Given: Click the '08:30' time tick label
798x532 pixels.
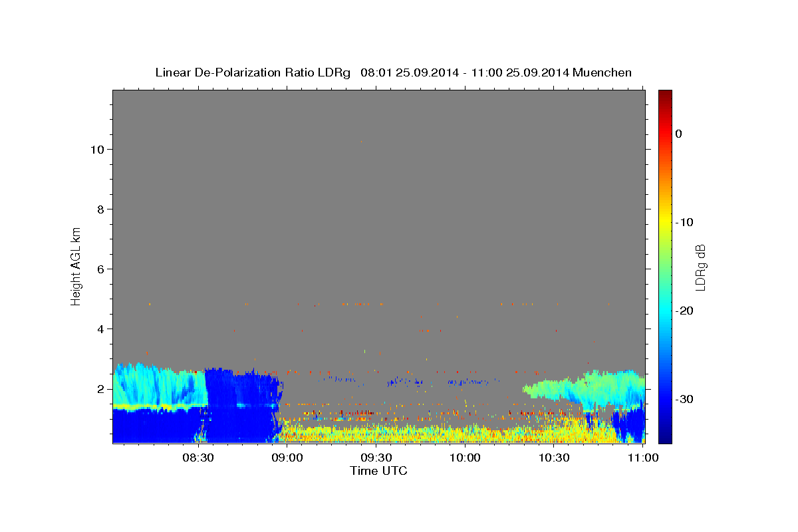Looking at the screenshot, I should [198, 458].
